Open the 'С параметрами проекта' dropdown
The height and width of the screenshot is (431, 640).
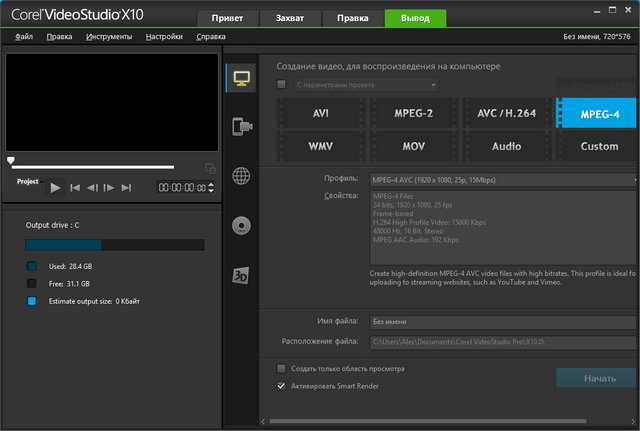(x=433, y=85)
